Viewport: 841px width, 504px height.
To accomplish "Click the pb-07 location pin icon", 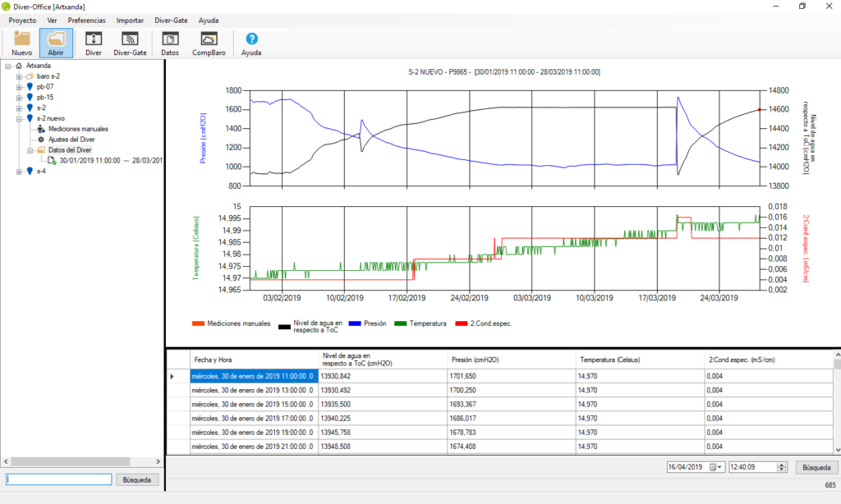I will [x=30, y=87].
